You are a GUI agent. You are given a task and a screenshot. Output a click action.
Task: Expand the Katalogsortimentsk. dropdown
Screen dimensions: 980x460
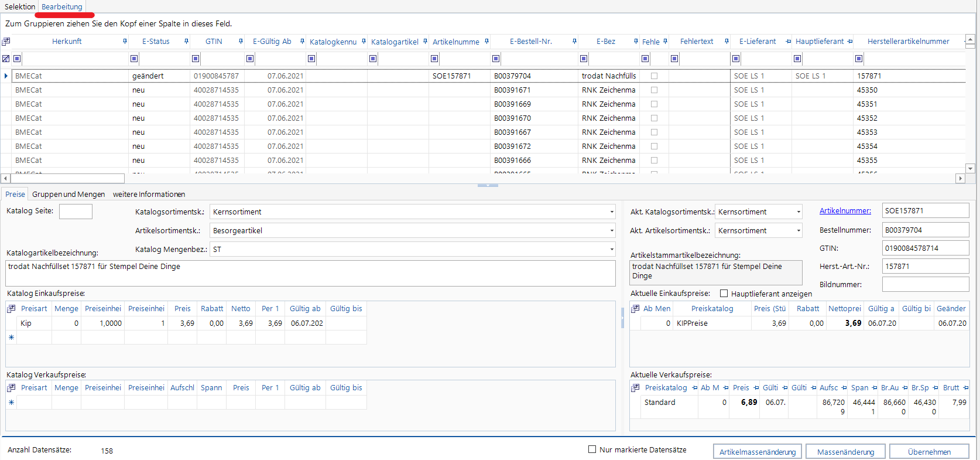pos(612,212)
